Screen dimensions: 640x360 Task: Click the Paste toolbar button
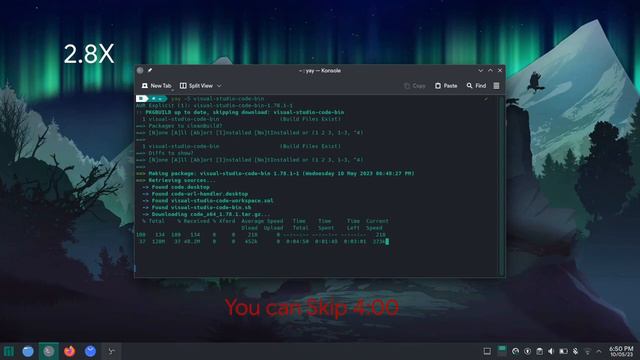[446, 86]
